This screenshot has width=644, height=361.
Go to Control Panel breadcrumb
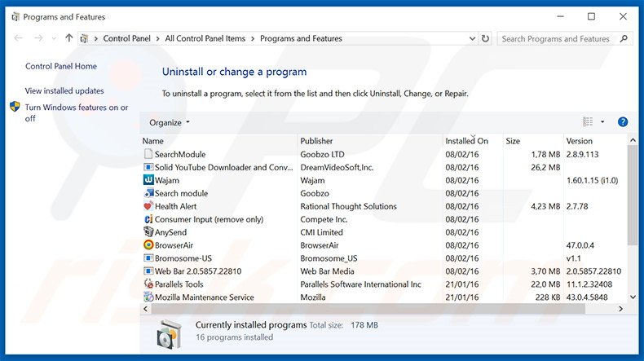(126, 38)
